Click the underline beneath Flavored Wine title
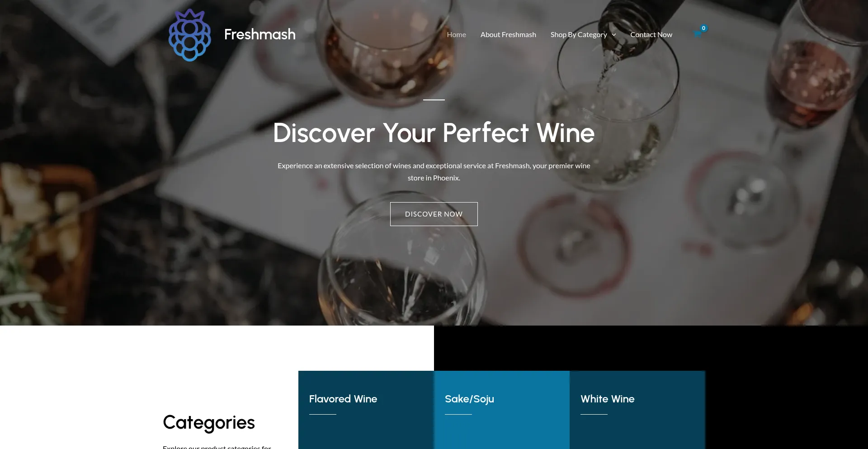This screenshot has width=868, height=449. tap(323, 414)
